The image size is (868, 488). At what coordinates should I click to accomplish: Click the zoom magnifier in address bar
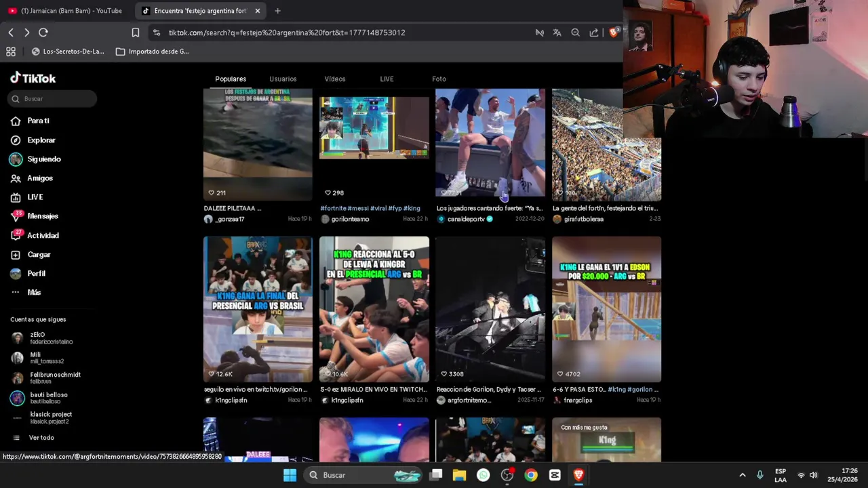pos(575,33)
